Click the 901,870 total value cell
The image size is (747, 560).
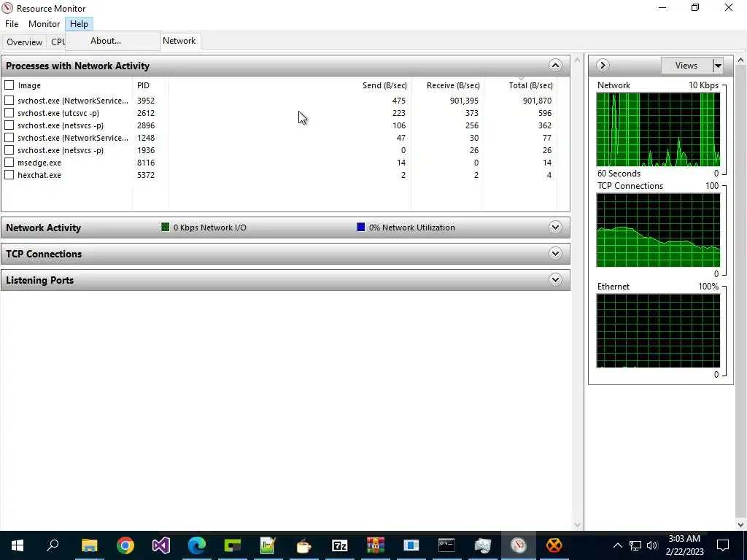pyautogui.click(x=537, y=101)
